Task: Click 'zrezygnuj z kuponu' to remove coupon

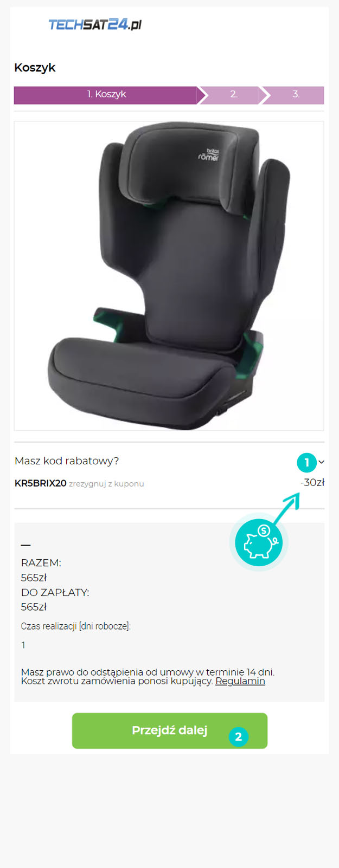Action: pos(106,484)
